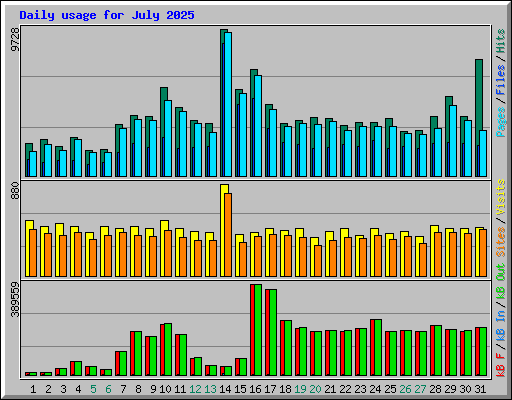Select day 10 on the x-axis
This screenshot has height=400, width=512.
165,389
